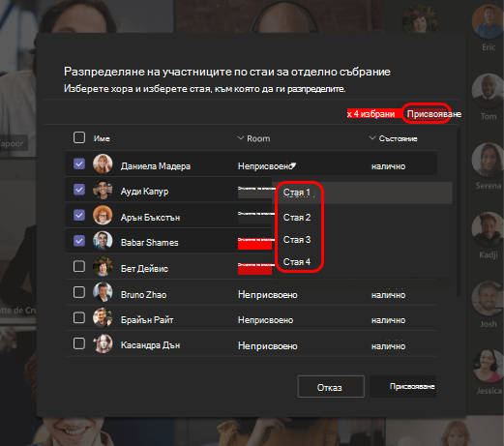504x446 pixels.
Task: Click the name Касандра Дън
Action: point(150,345)
